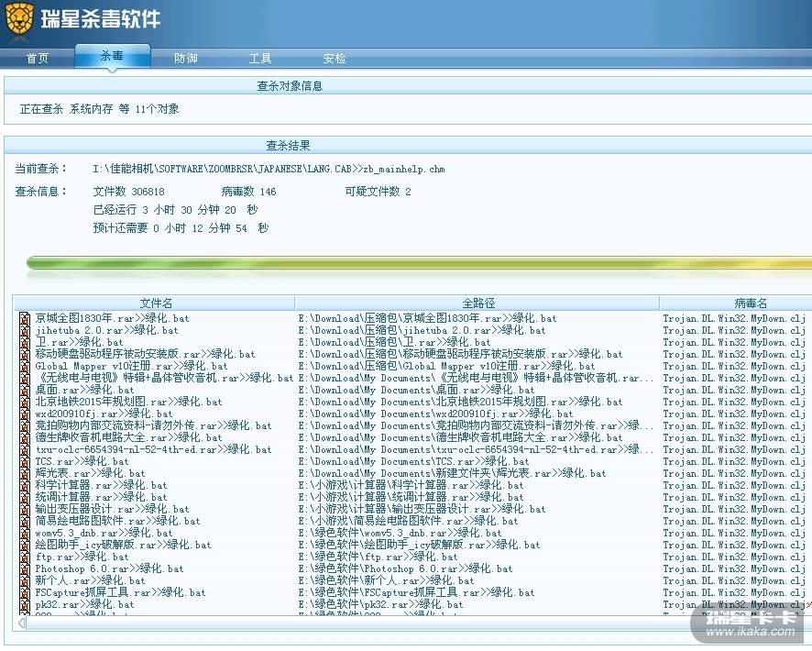Click virus icon for Global Mapper v10注册 row
This screenshot has width=812, height=651.
[25, 366]
